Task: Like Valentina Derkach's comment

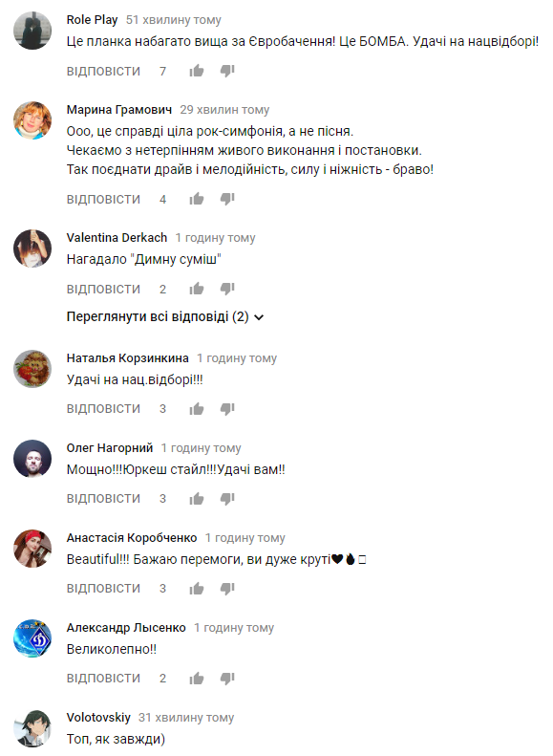Action: click(197, 289)
